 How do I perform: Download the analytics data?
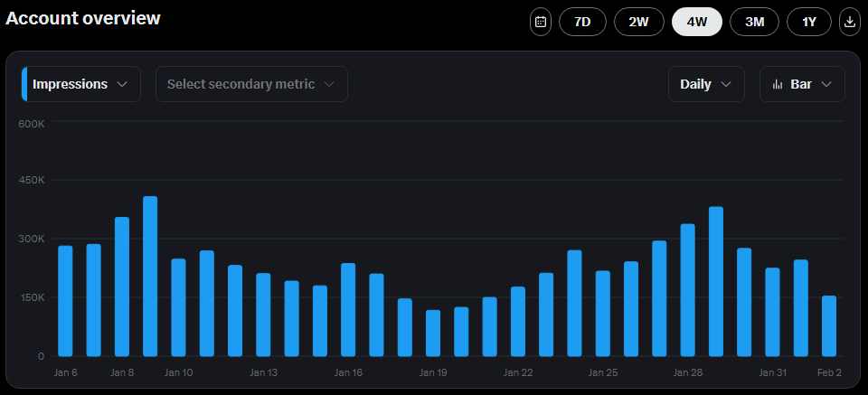coord(849,22)
